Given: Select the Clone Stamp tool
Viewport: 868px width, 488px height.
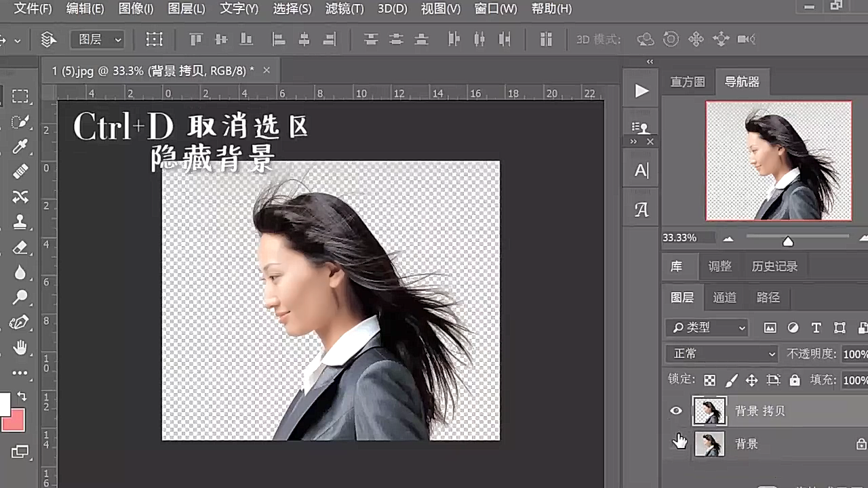Looking at the screenshot, I should [x=20, y=222].
